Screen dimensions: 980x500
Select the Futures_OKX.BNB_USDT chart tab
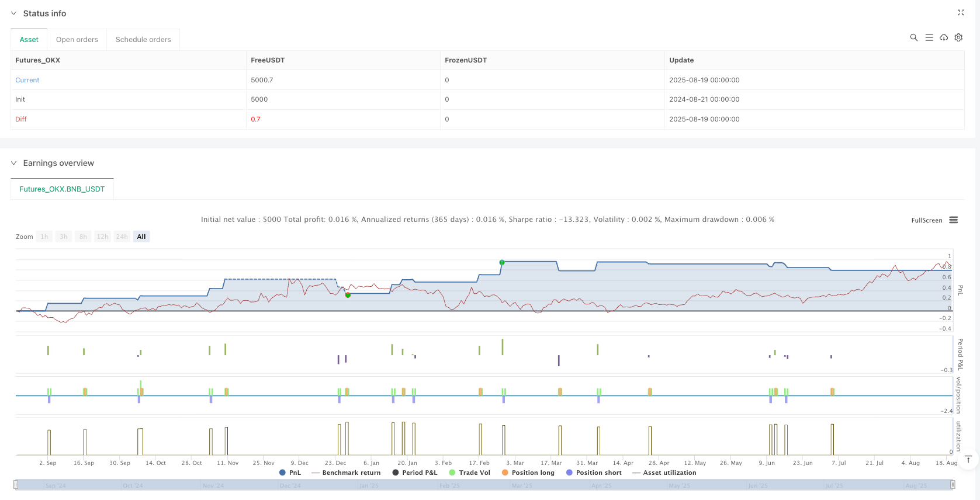tap(62, 189)
